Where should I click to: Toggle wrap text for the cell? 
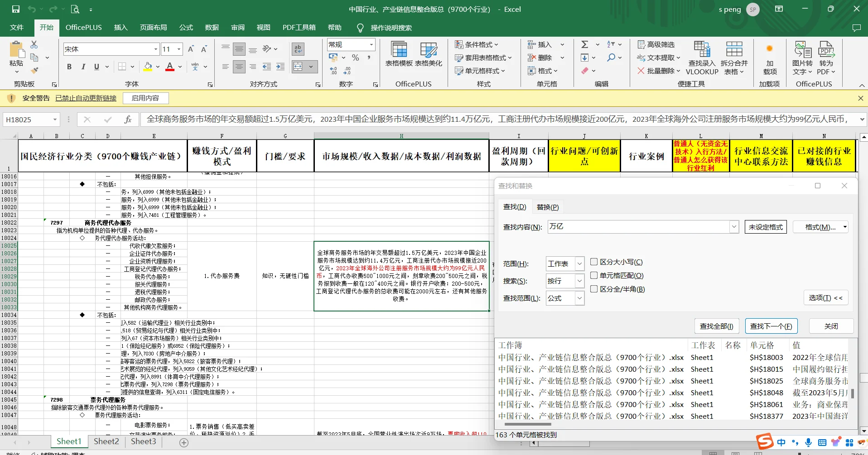coord(298,49)
